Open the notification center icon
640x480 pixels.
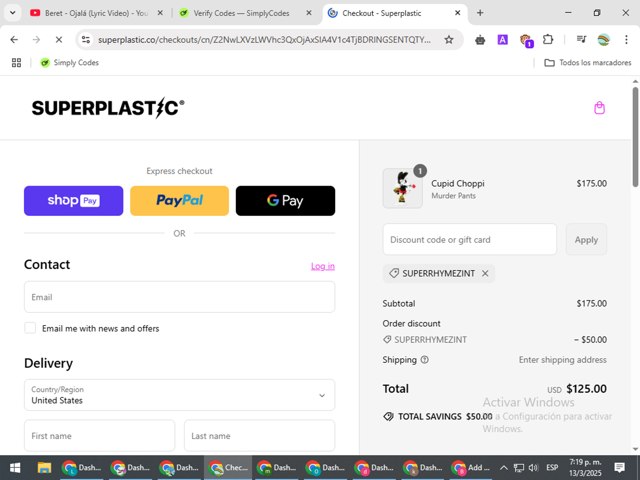click(x=619, y=468)
